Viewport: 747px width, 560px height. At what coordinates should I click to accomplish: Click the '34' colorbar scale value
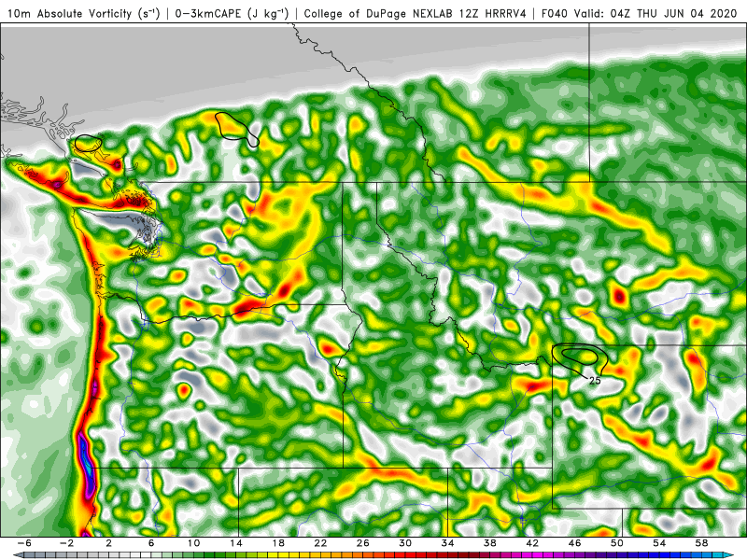pyautogui.click(x=448, y=543)
